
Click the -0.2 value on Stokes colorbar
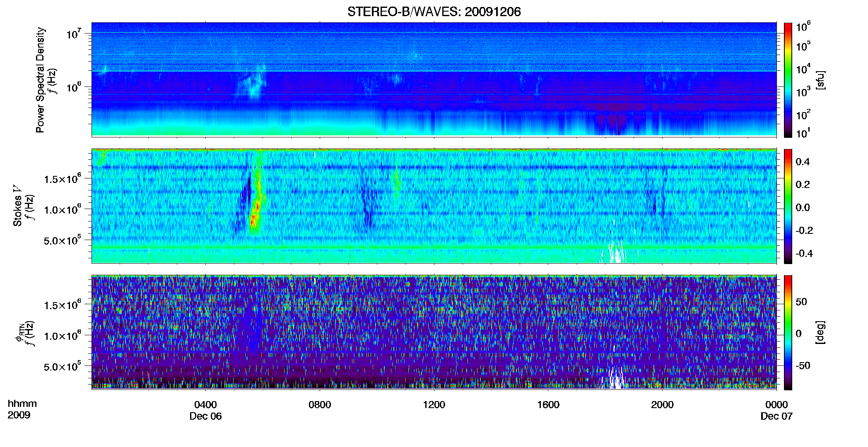click(x=804, y=231)
